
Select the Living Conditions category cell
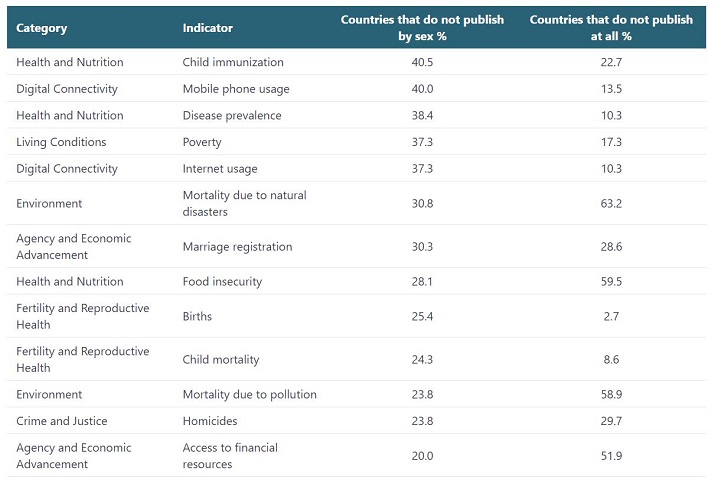coord(61,142)
